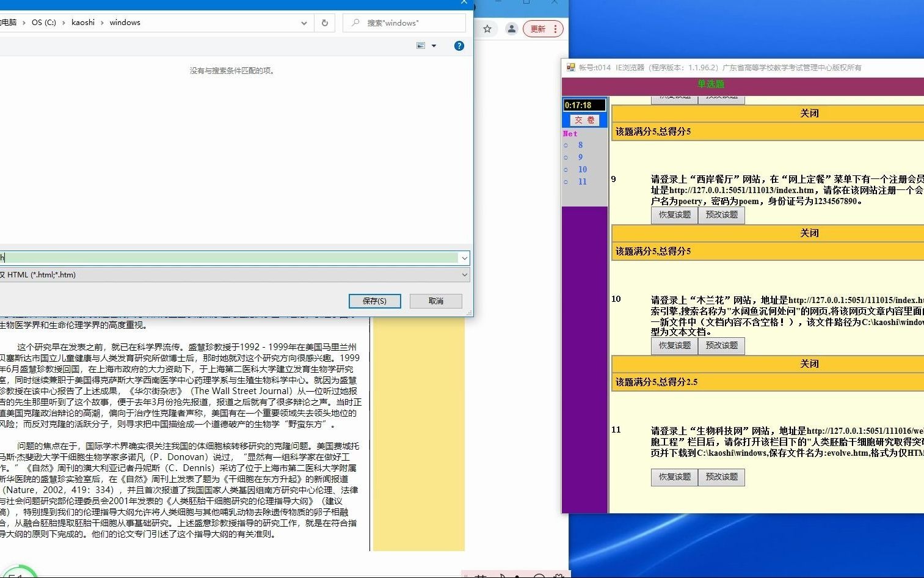Click 恢复该题 under question 11
The height and width of the screenshot is (578, 924).
pos(675,477)
